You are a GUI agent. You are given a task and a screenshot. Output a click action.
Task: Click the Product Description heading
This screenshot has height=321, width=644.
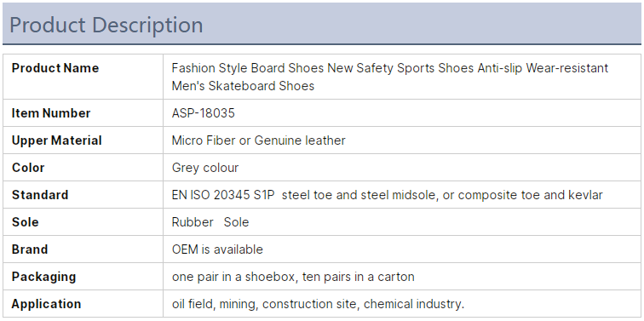[106, 25]
